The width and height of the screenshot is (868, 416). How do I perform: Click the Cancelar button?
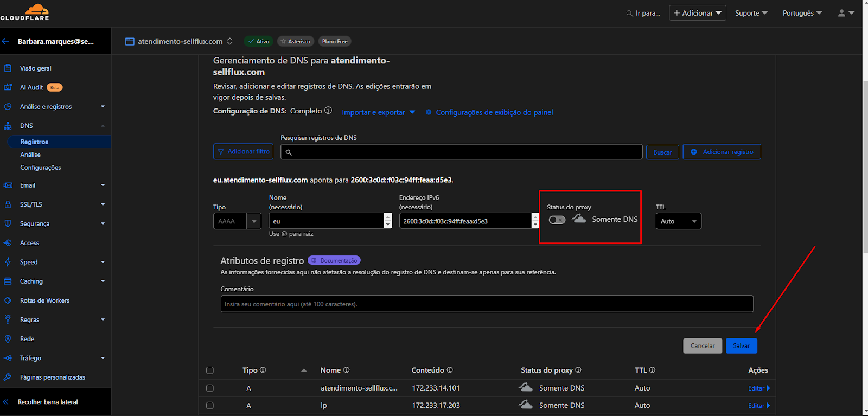(703, 345)
